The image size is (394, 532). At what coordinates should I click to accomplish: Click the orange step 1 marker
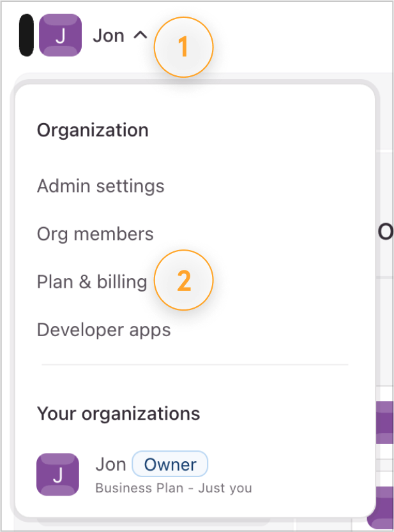click(183, 47)
